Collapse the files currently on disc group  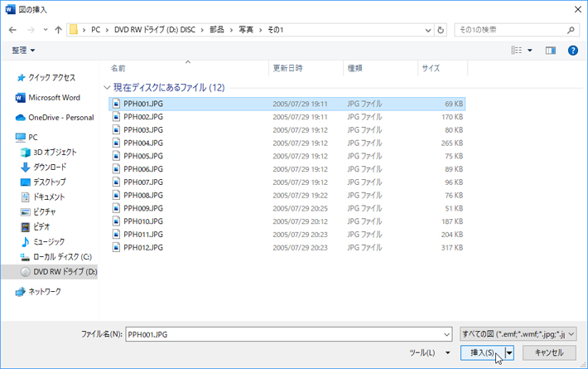(x=106, y=87)
